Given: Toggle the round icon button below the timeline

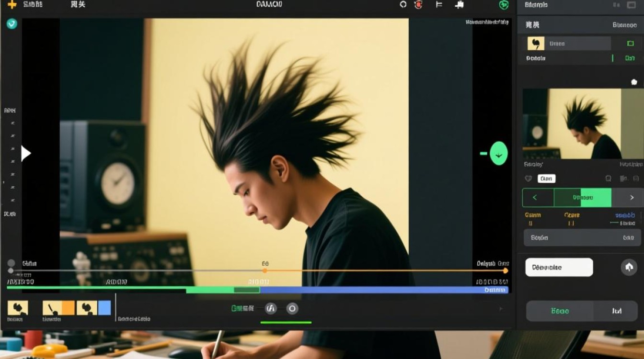Looking at the screenshot, I should click(x=271, y=309).
